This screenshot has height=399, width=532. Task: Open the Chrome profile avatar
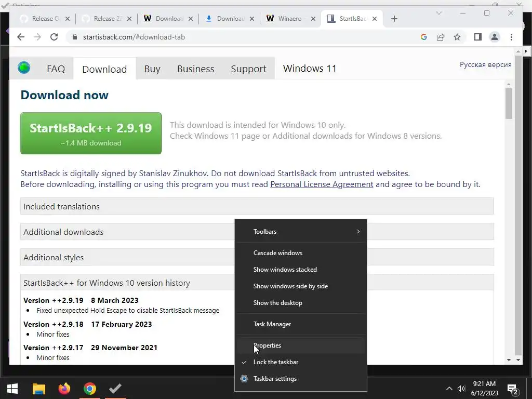[495, 37]
